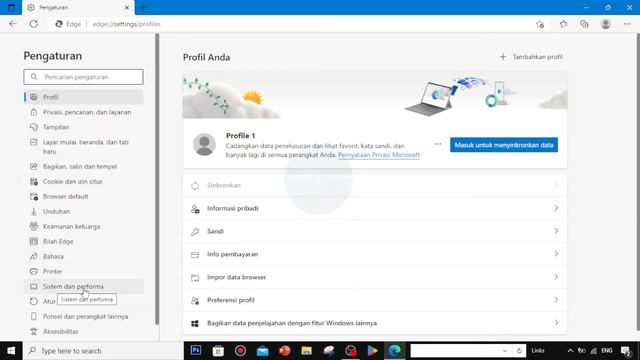Focus the Pencarian pengaturan search field
This screenshot has height=360, width=640.
(83, 77)
